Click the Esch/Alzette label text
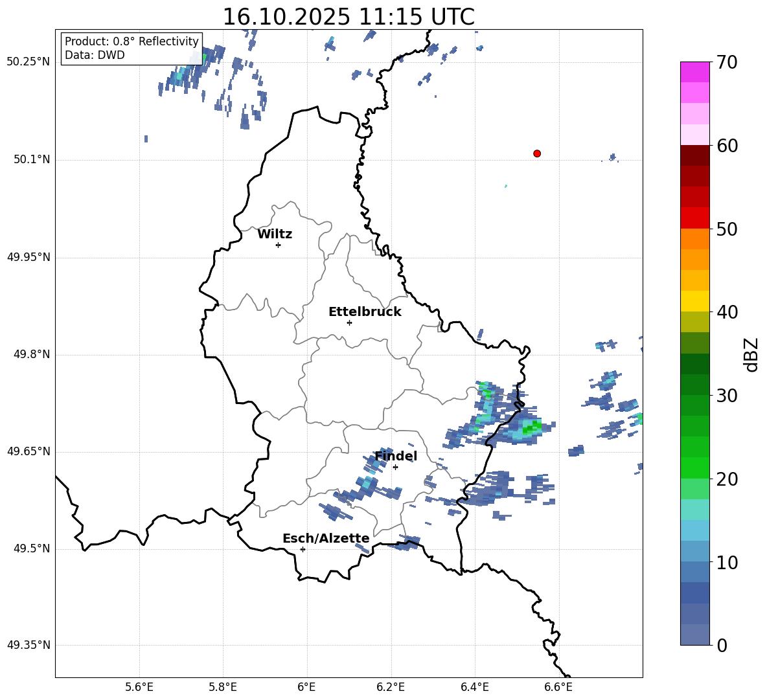This screenshot has width=767, height=700. pos(326,539)
